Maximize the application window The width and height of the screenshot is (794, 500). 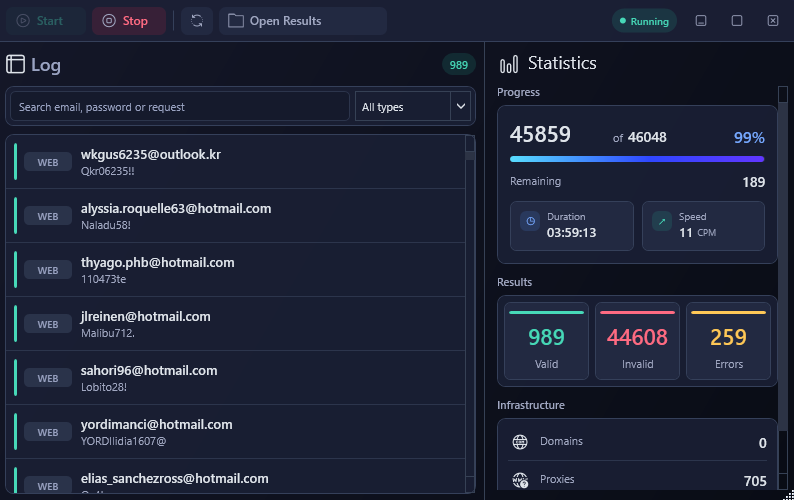click(x=737, y=21)
